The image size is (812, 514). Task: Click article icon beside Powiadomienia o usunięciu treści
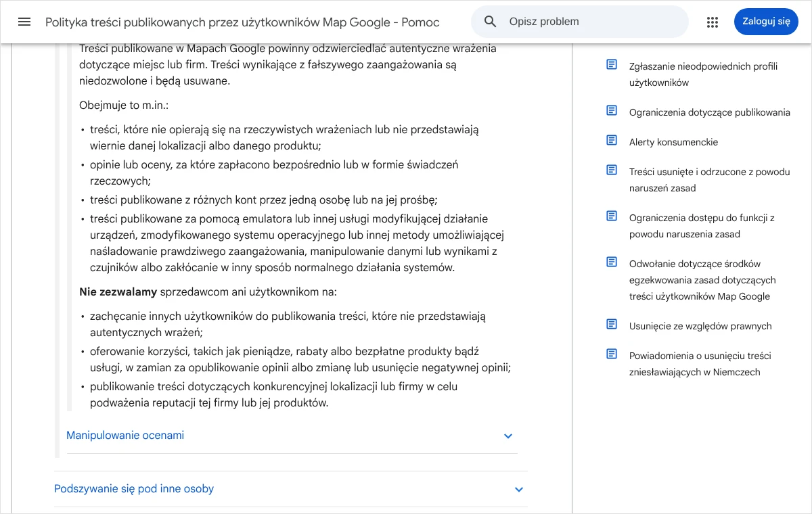pos(612,354)
